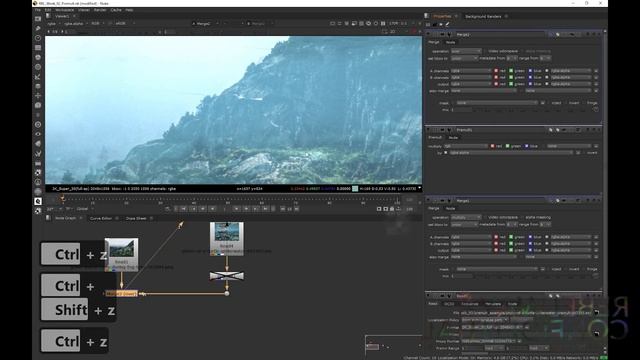Open the Image nodes toolbar menu
The image size is (640, 360).
click(x=38, y=18)
